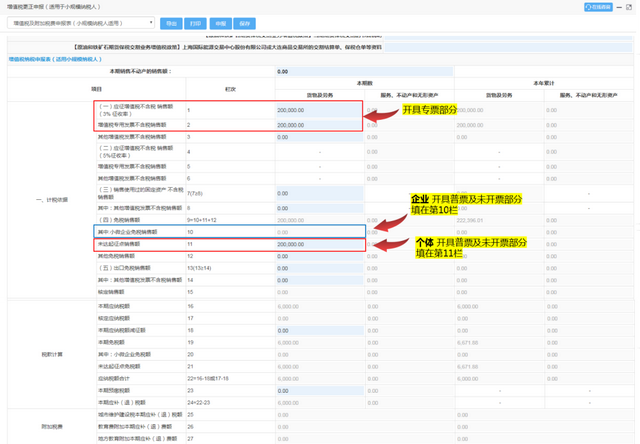This screenshot has height=444, width=640.
Task: Click row label 教育费附加本期应补(退)费额
Action: point(135,427)
